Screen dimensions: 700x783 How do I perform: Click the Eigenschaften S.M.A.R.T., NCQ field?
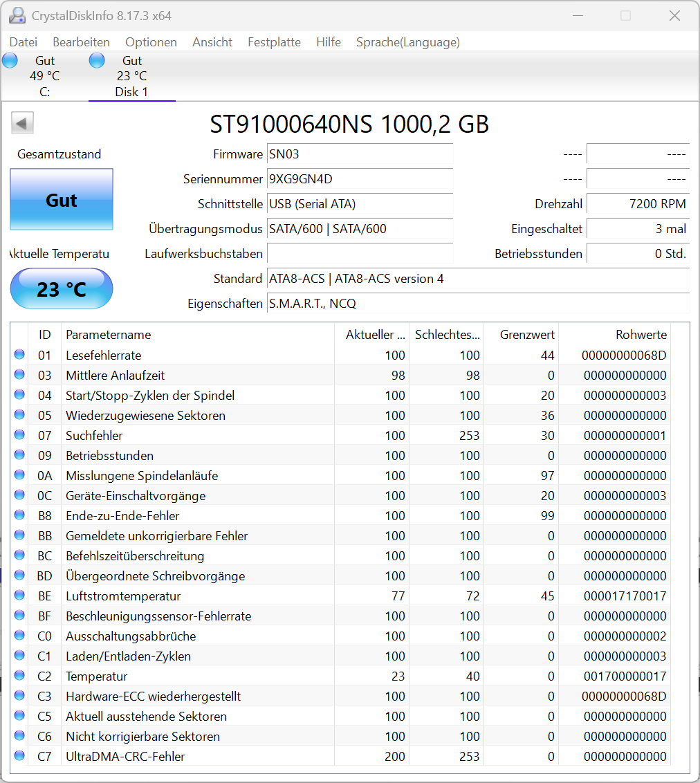479,304
